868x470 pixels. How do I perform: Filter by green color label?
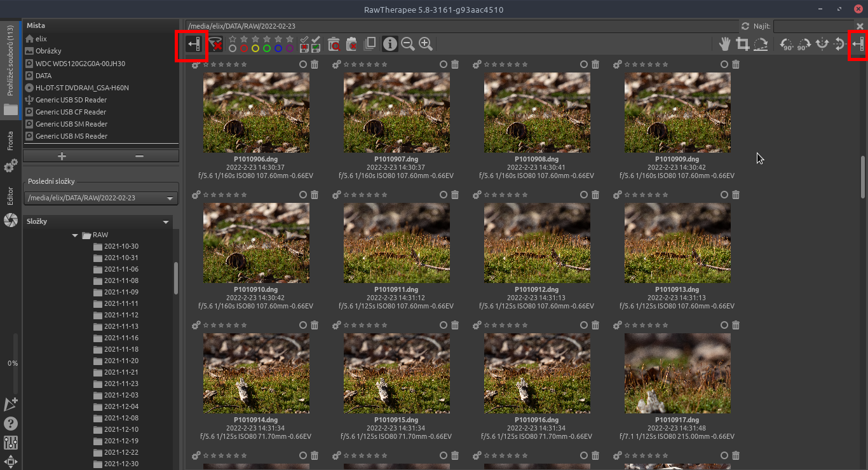[x=267, y=48]
